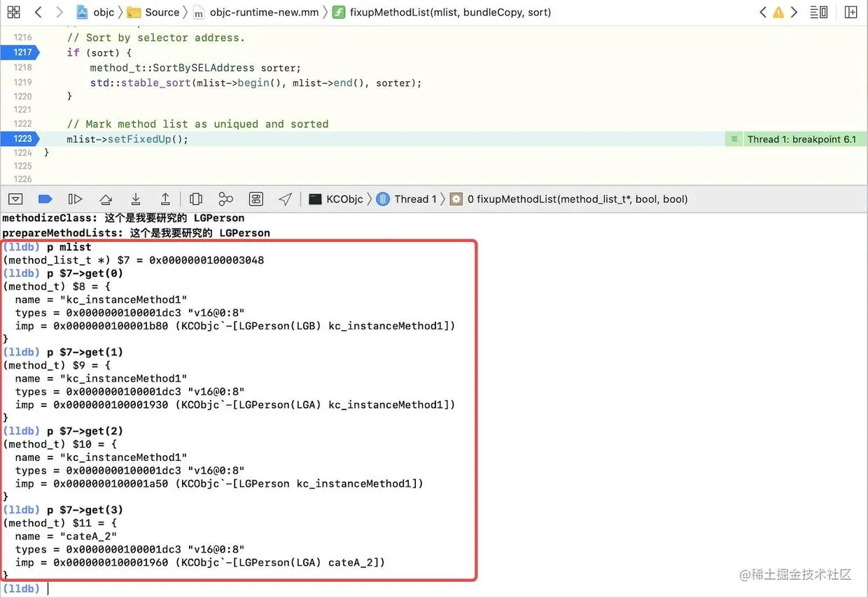Click the std::stable_sort code line

click(x=255, y=83)
